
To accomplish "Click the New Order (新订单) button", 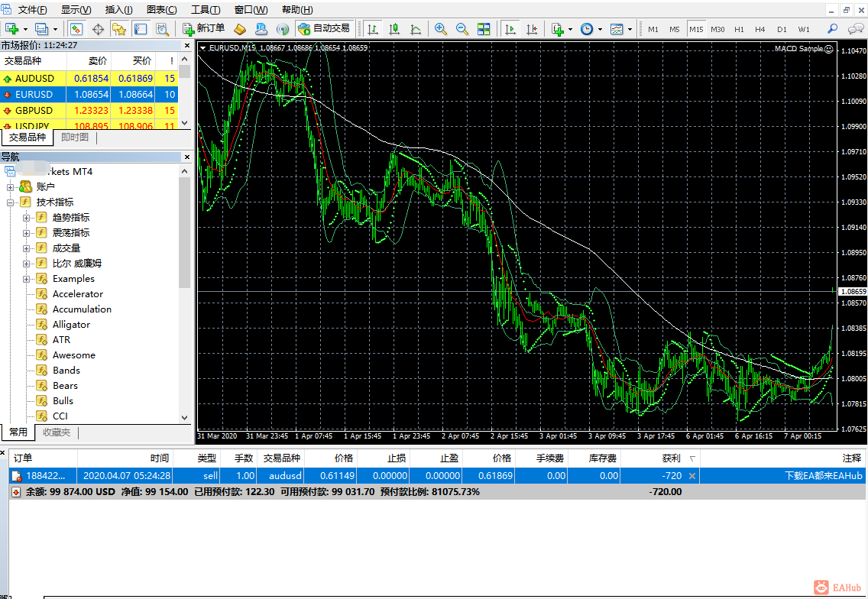I will [204, 29].
